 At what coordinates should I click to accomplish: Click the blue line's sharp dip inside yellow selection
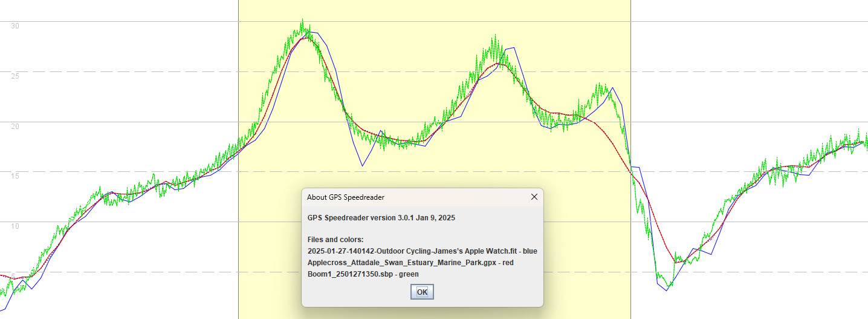tap(363, 165)
